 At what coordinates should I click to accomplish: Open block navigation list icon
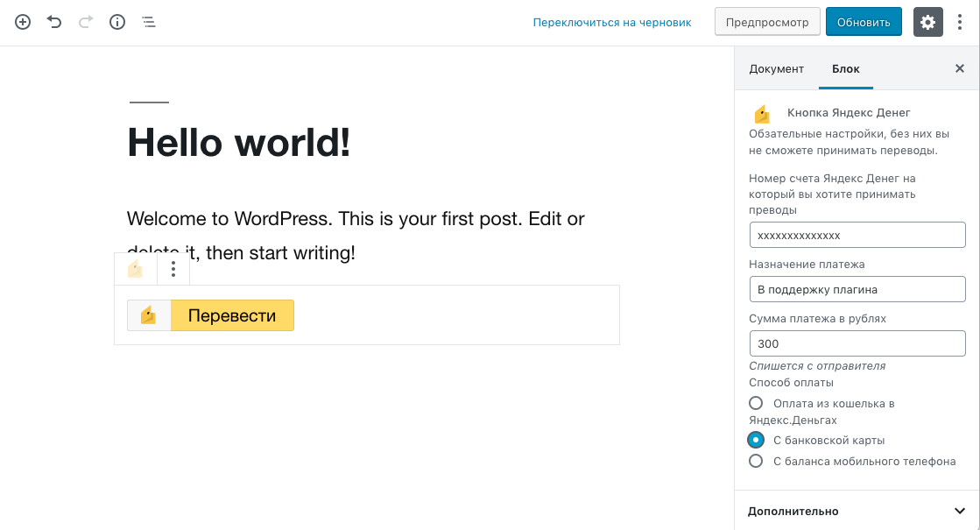(149, 23)
